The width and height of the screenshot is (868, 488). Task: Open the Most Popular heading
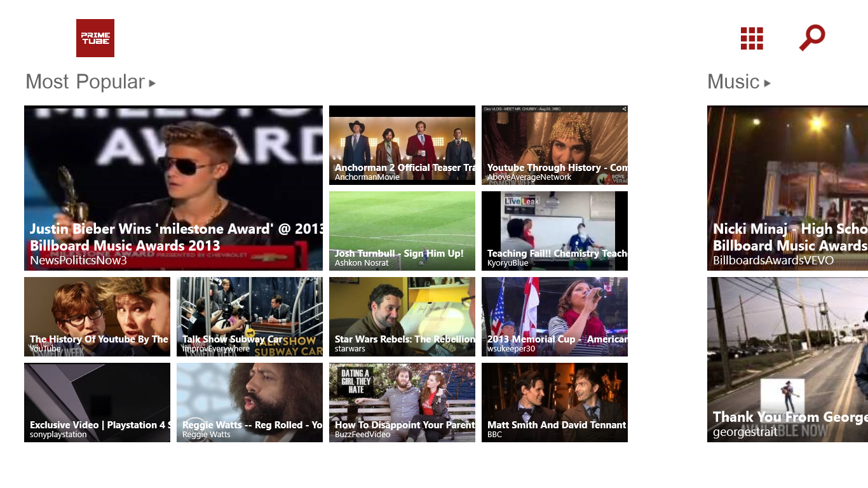point(85,82)
